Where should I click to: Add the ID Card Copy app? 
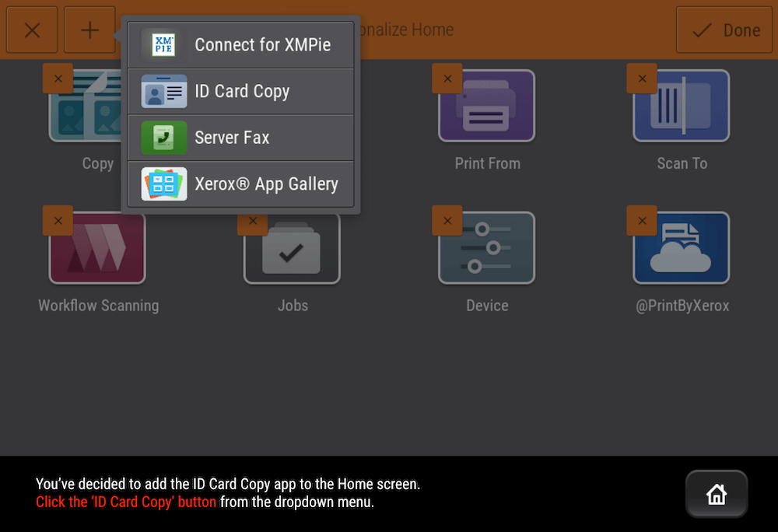coord(241,91)
